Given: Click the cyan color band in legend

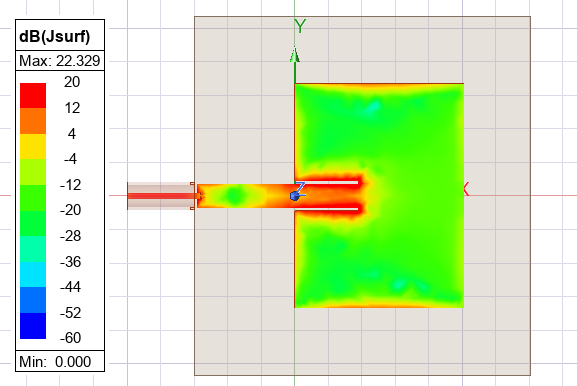Looking at the screenshot, I should click(33, 275).
